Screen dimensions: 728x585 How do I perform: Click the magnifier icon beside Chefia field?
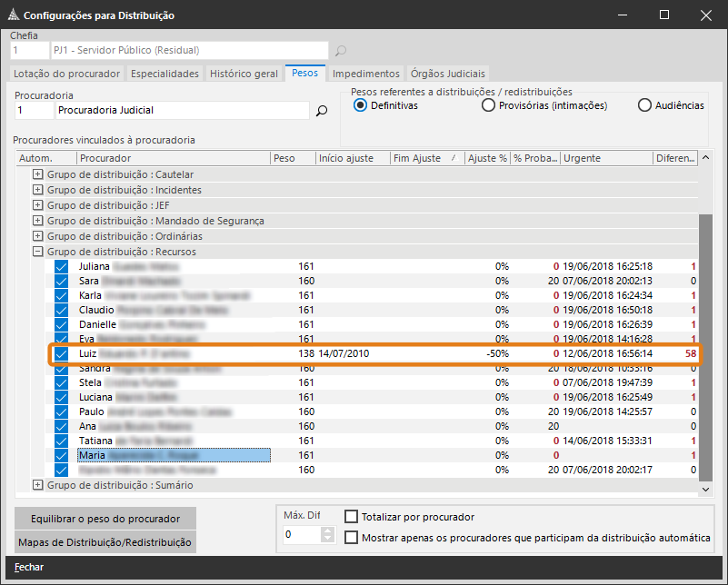[341, 51]
